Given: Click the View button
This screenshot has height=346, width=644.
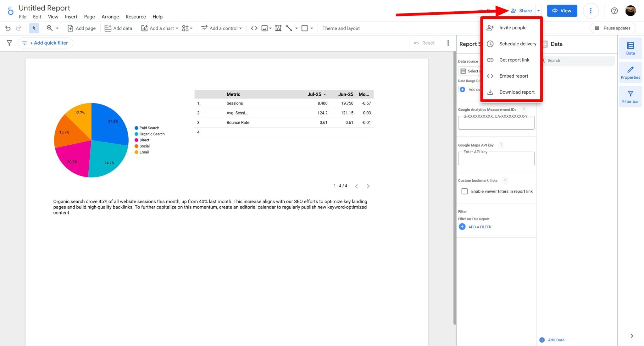Looking at the screenshot, I should pyautogui.click(x=562, y=10).
